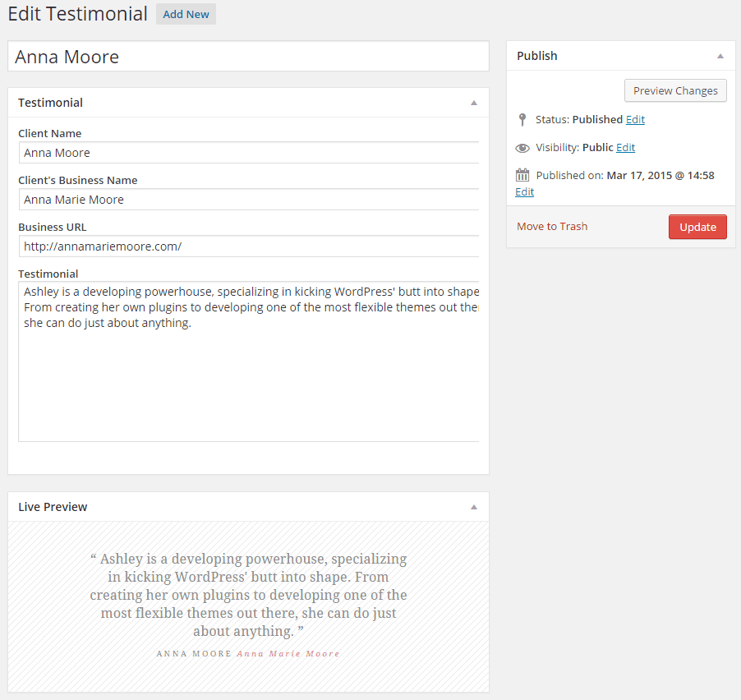Focus the Client Name input

(248, 153)
